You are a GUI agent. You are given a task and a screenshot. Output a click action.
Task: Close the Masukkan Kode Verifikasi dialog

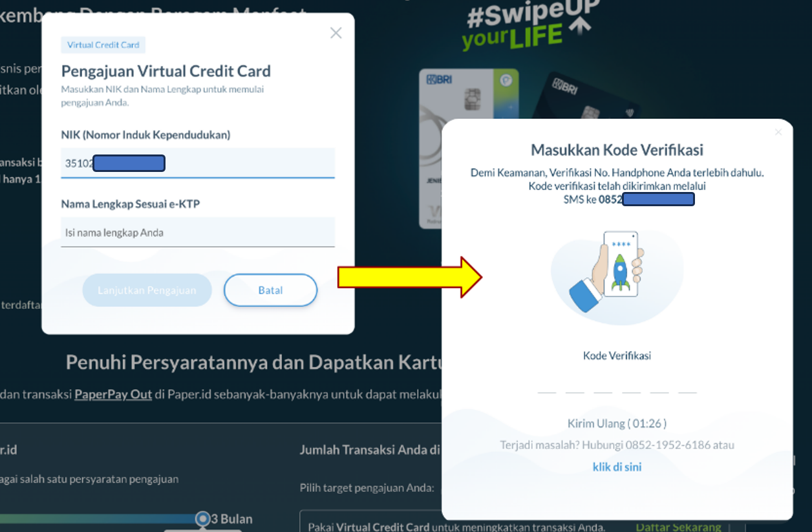click(778, 132)
